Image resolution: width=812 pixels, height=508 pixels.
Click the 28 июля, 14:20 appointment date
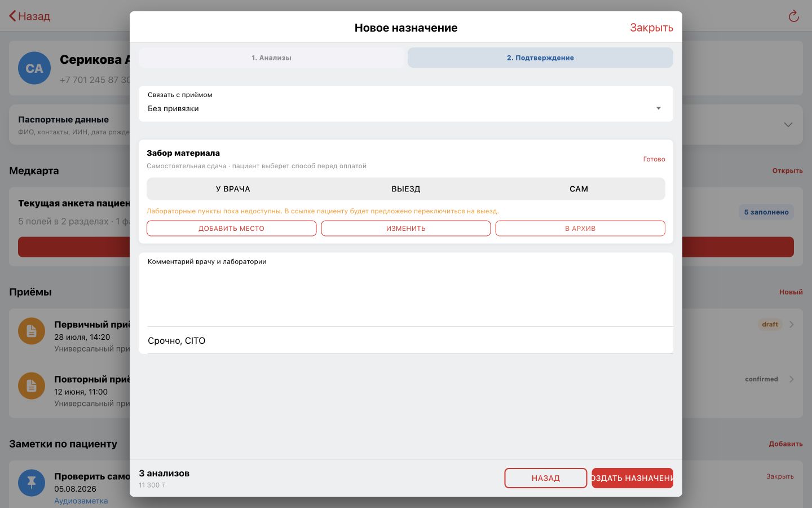click(82, 337)
